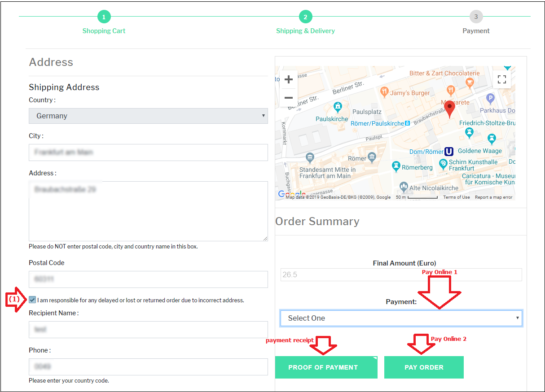Viewport: 545px width, 392px height.
Task: Click the Recipient Name input field
Action: pos(148,330)
